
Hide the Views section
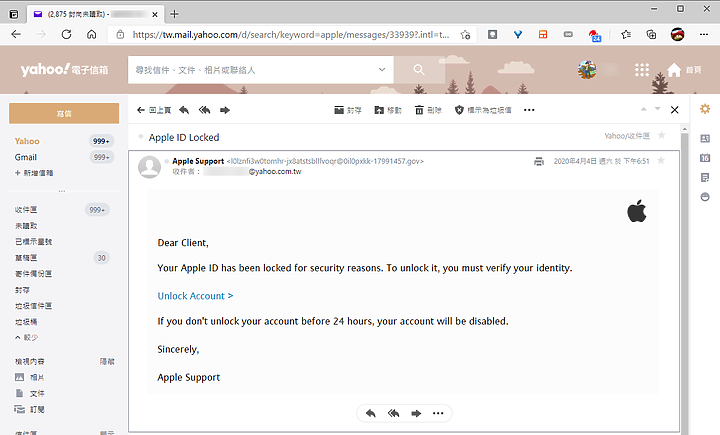tap(107, 362)
